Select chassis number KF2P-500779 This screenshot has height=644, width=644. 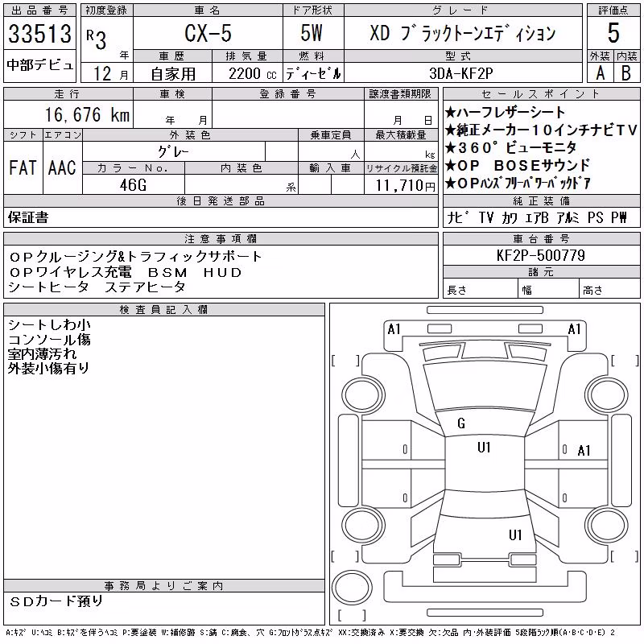[540, 255]
